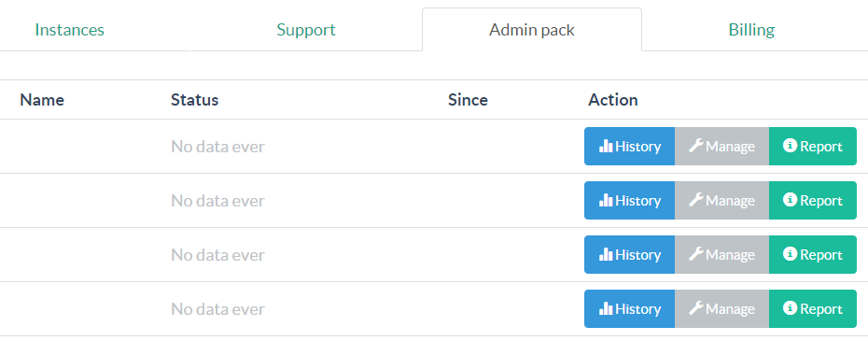
Task: Click the Status column header
Action: point(195,100)
